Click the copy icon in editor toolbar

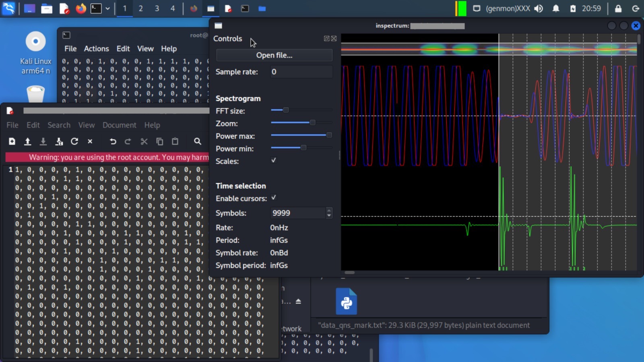pyautogui.click(x=159, y=141)
